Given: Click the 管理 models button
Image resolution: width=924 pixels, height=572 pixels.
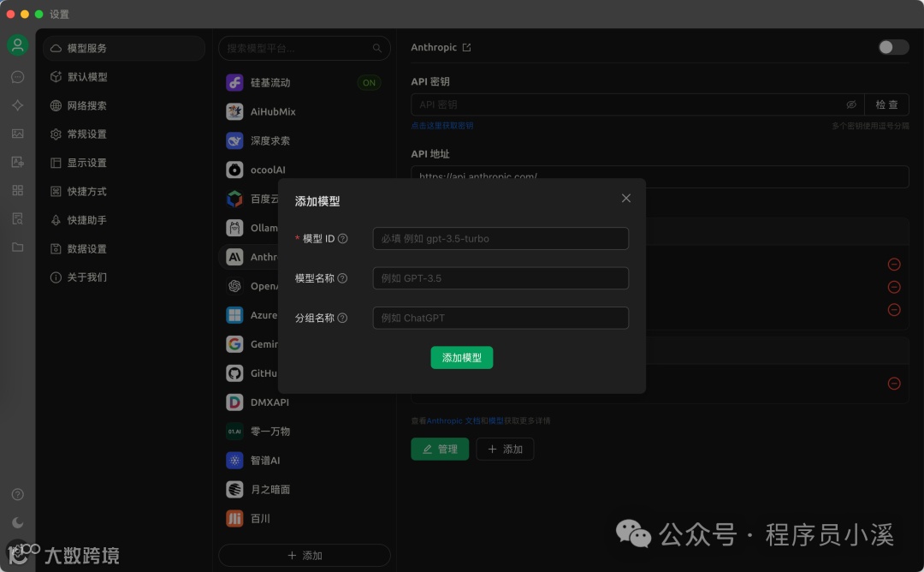Looking at the screenshot, I should 440,449.
